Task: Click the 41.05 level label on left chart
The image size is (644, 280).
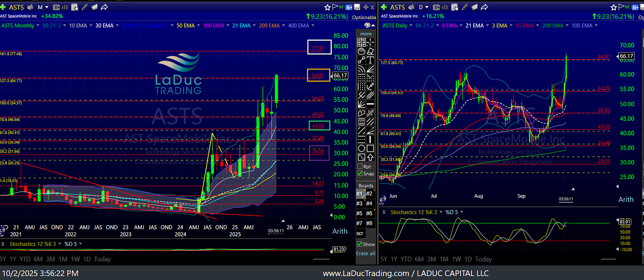Action: pyautogui.click(x=319, y=126)
